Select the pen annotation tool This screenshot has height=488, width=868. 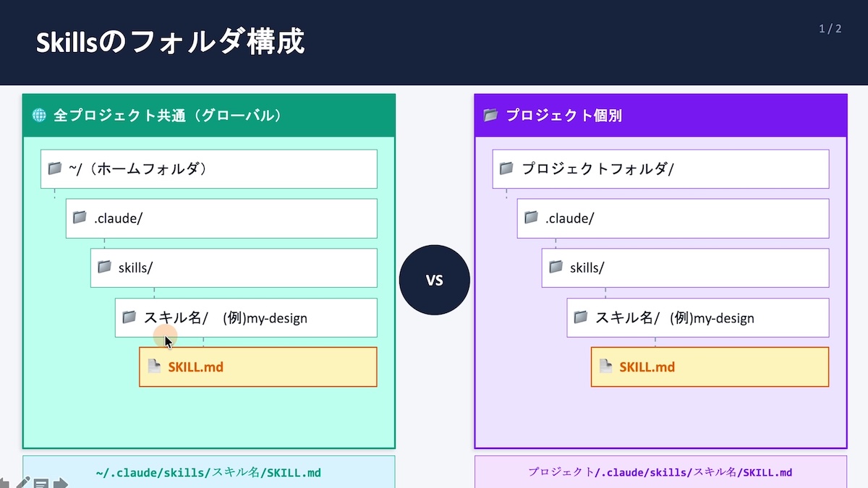point(22,483)
